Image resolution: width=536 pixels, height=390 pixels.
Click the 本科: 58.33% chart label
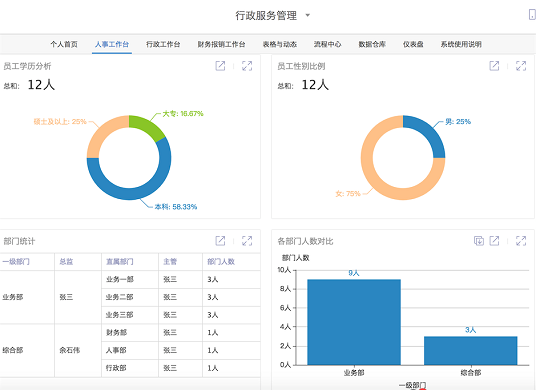[176, 207]
